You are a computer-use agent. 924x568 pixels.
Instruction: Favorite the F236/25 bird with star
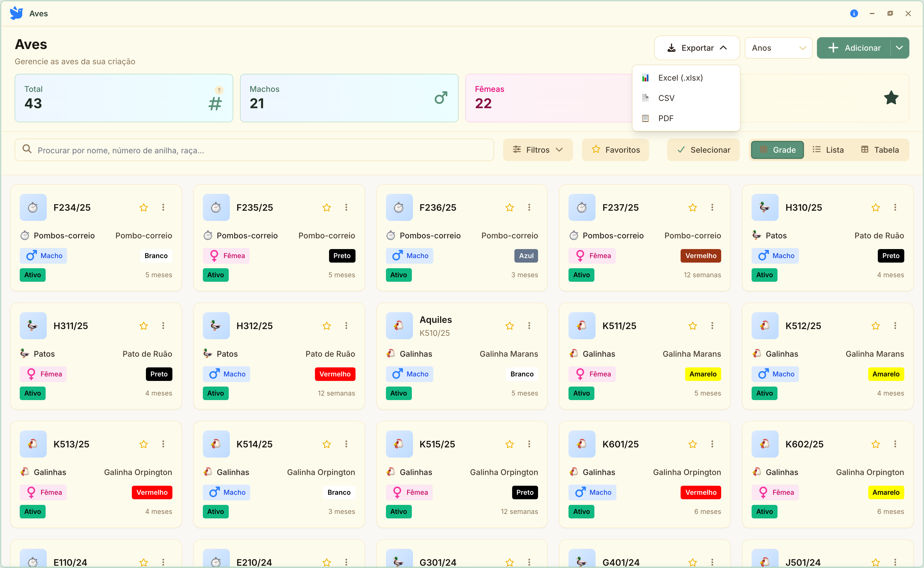pyautogui.click(x=510, y=207)
